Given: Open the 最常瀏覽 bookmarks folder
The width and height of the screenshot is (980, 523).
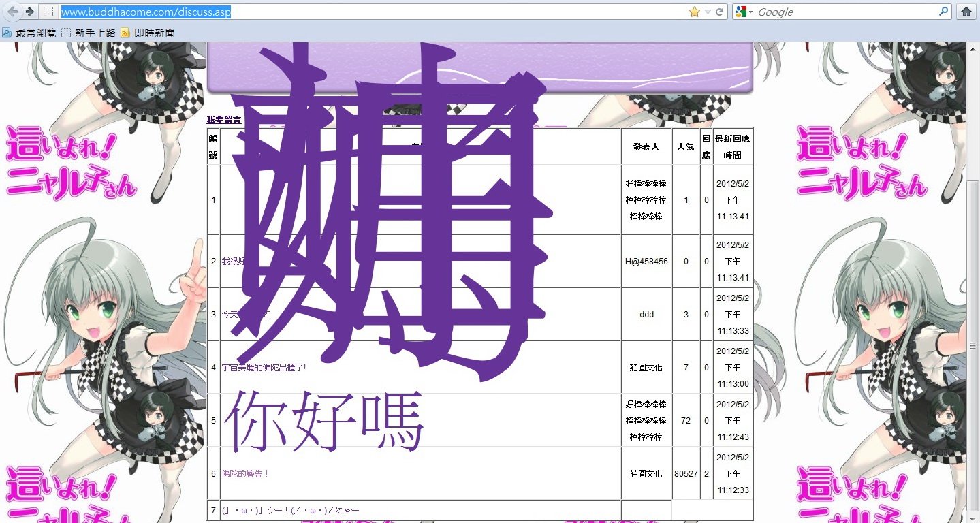Looking at the screenshot, I should (x=29, y=32).
